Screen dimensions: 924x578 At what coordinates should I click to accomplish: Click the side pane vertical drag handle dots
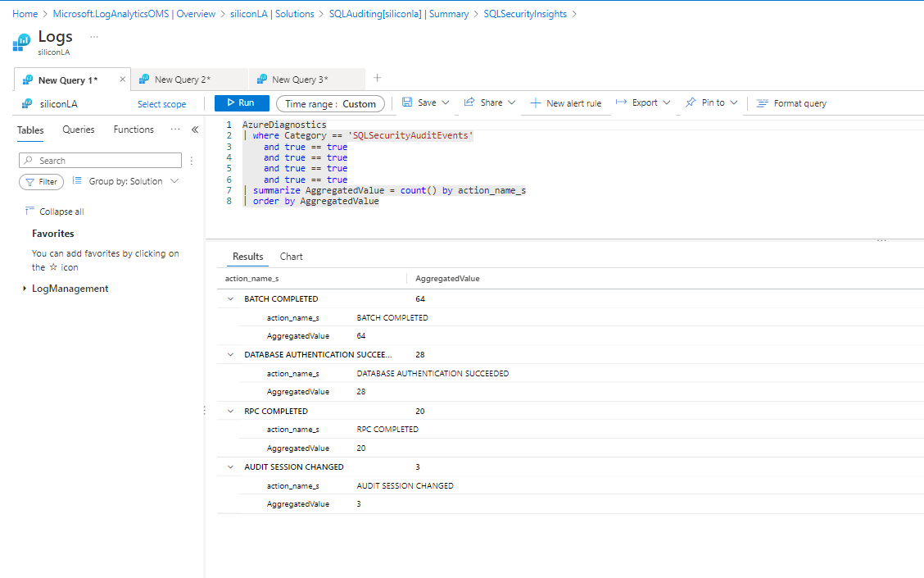click(x=205, y=410)
